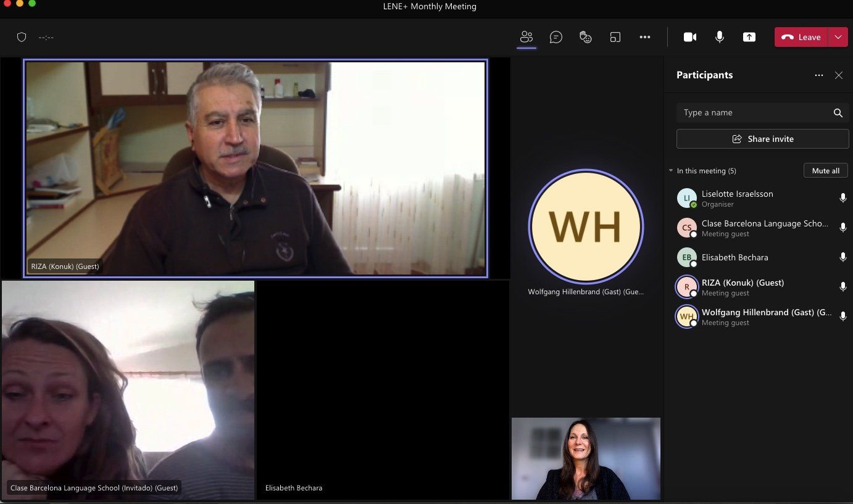Viewport: 853px width, 504px height.
Task: Toggle your microphone mute in toolbar
Action: pos(720,37)
